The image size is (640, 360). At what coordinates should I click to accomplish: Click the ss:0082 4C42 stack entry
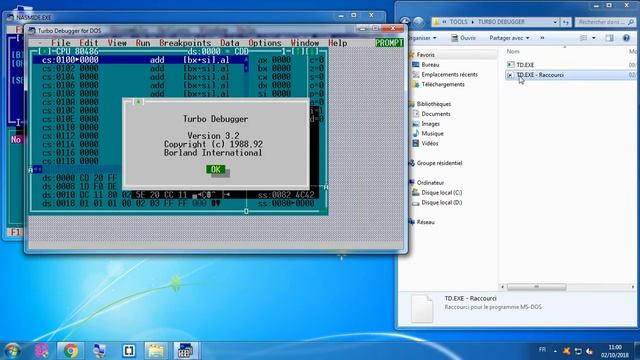[286, 195]
